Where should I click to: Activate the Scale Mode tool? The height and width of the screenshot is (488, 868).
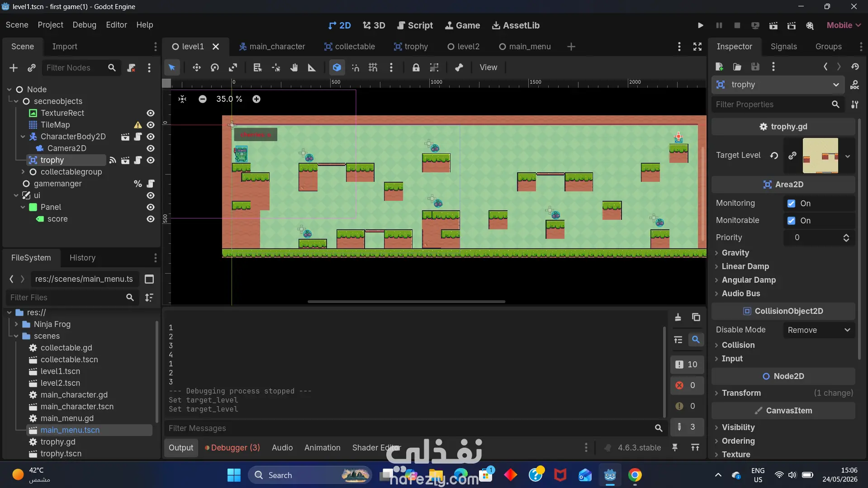(x=233, y=67)
